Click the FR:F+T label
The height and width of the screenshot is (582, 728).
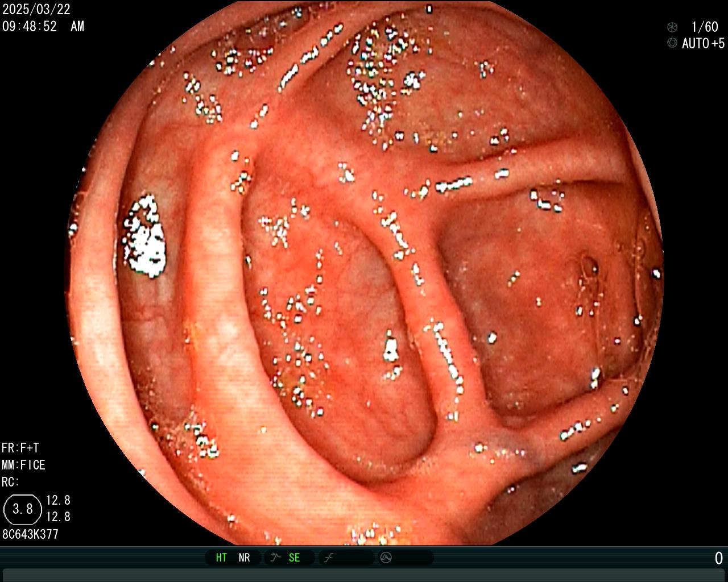(x=20, y=448)
